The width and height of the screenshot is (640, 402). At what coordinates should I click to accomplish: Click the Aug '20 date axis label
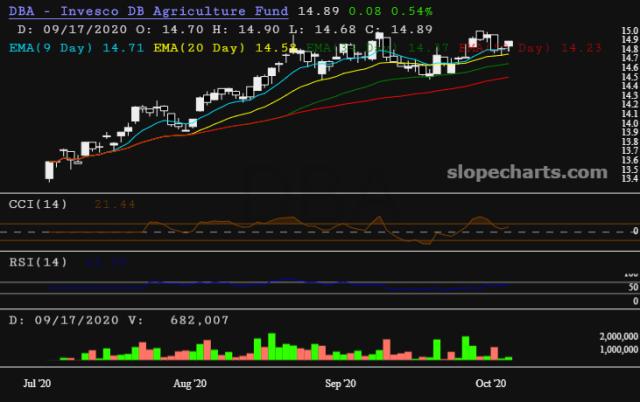click(189, 383)
